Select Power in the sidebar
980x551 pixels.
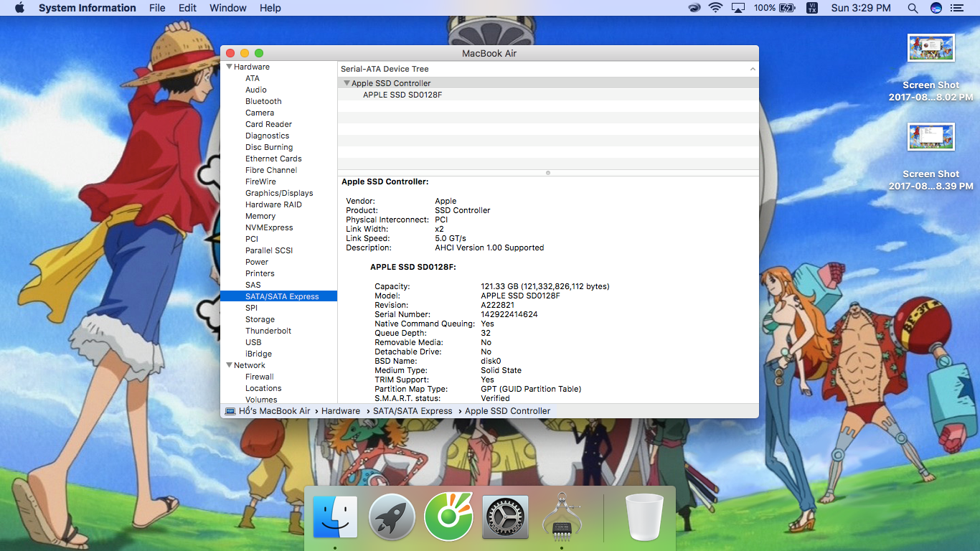point(257,262)
